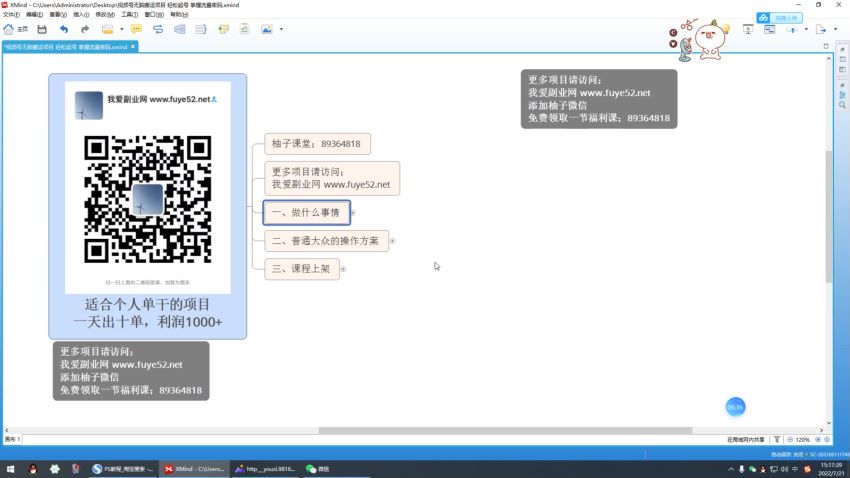Close the open .xmind document tab
Image resolution: width=850 pixels, height=478 pixels.
(133, 47)
